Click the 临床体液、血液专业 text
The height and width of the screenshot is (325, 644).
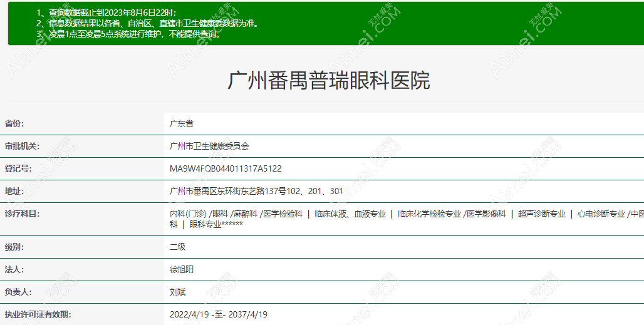pyautogui.click(x=350, y=214)
